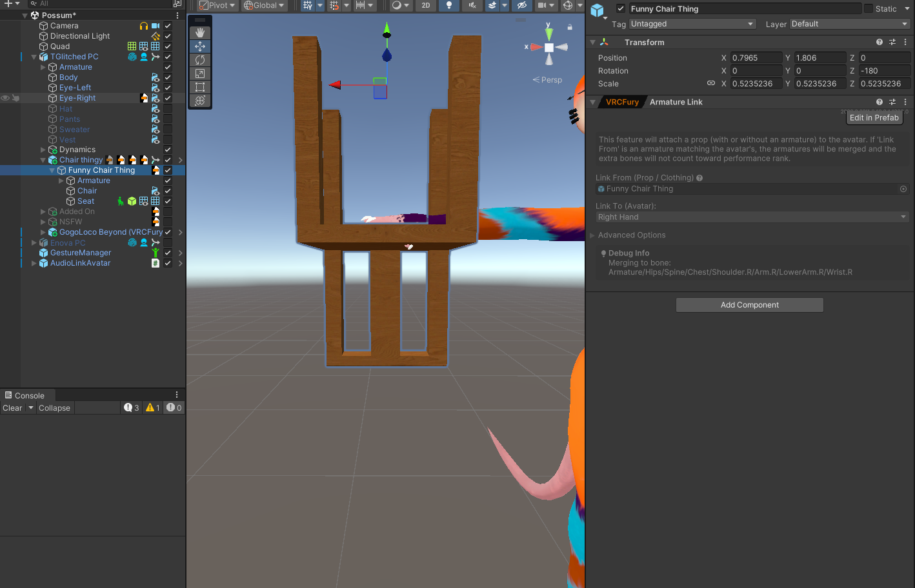Toggle constrained proportions link for Scale
This screenshot has width=915, height=588.
point(710,83)
